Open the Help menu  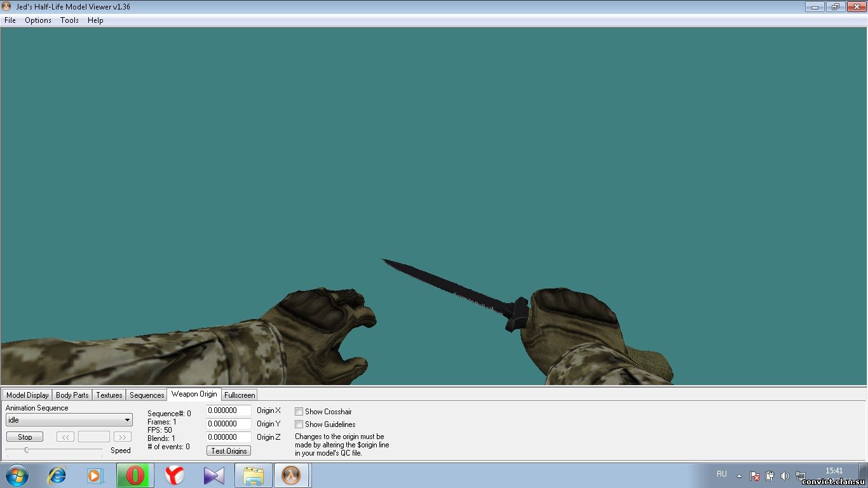coord(95,20)
